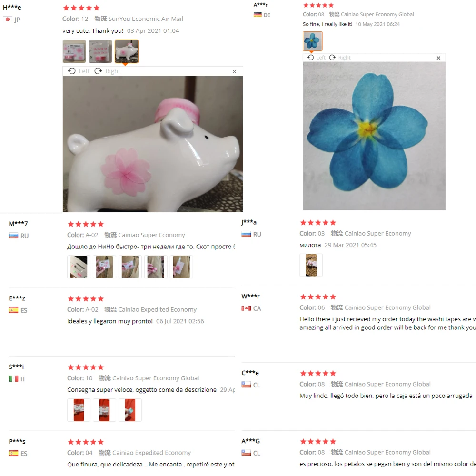Open first thumbnail in H***e's review
476x476 pixels.
(74, 51)
